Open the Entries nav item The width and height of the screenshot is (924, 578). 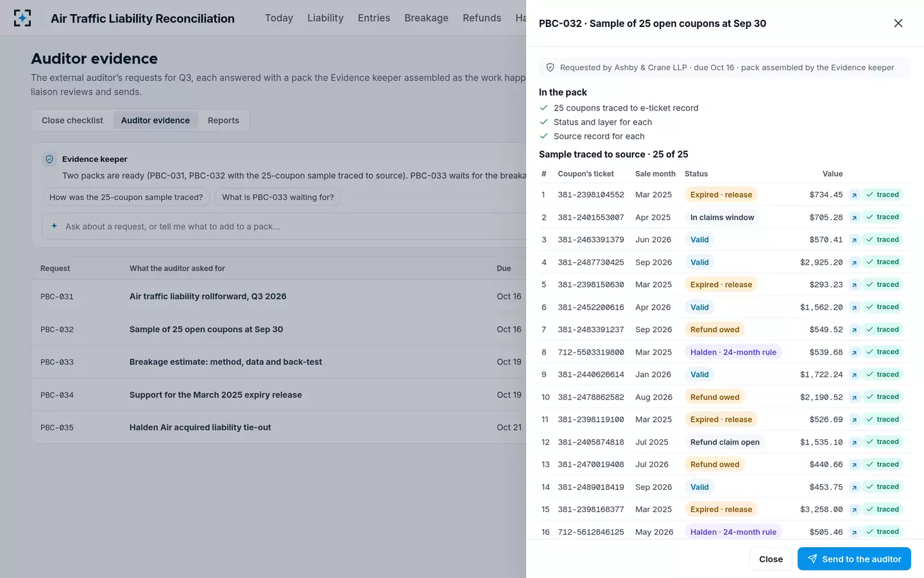click(x=374, y=18)
